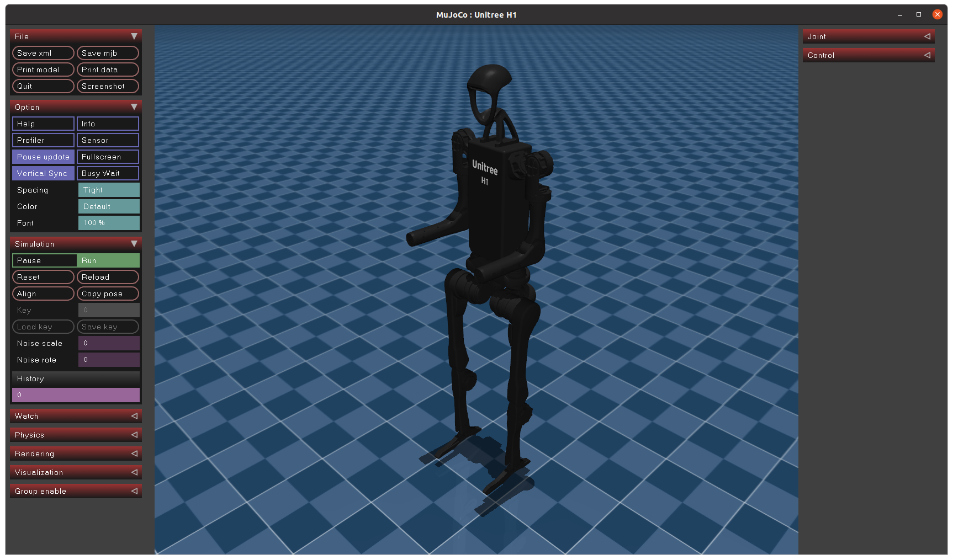Reset the simulation
The image size is (953, 560).
[x=43, y=277]
